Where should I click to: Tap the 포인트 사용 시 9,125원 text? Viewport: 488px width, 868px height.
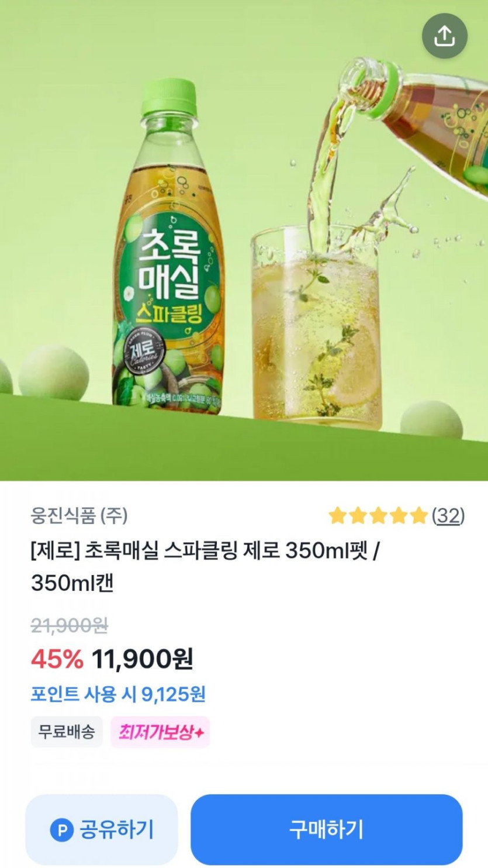coord(118,694)
